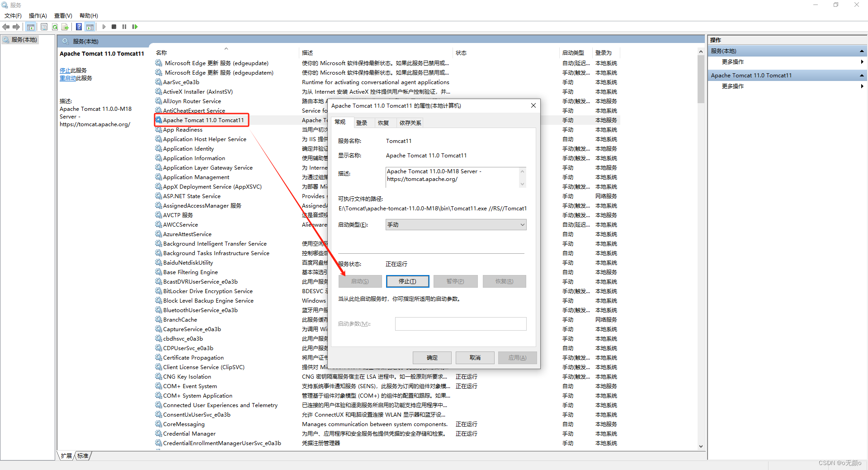Select the Microsoft Edge 更新 服务 (edgeupdatem) row

(x=387, y=72)
